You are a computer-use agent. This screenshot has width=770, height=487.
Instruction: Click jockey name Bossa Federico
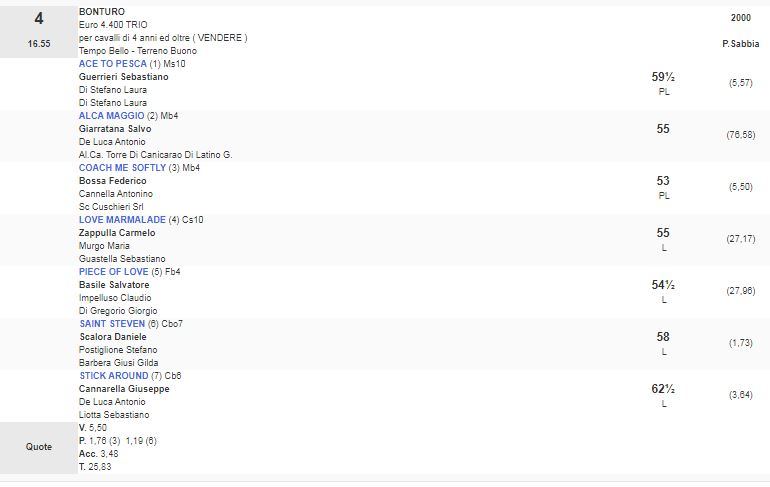coord(113,181)
